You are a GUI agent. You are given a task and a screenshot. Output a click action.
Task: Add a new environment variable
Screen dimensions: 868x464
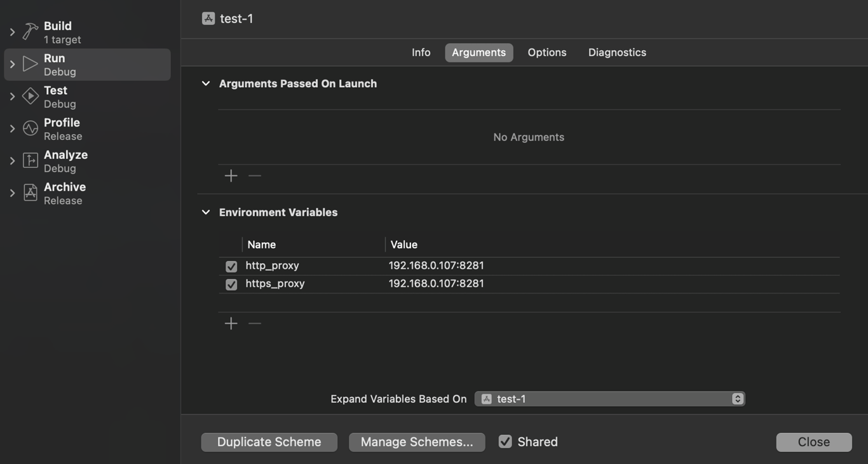coord(231,324)
